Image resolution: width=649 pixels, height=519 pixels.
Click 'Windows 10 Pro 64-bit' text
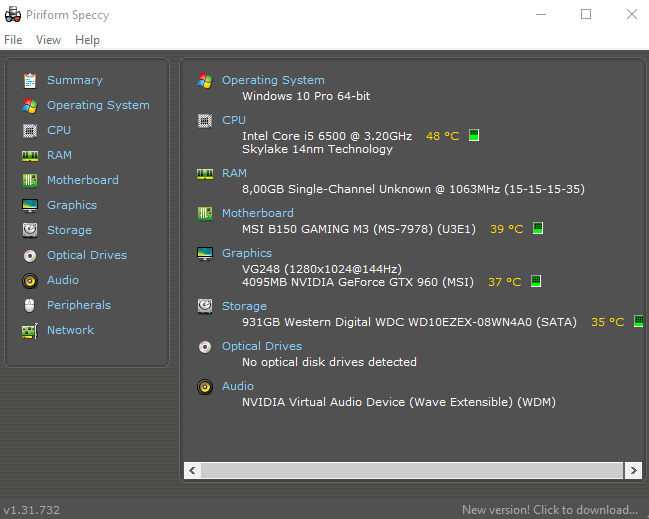306,96
